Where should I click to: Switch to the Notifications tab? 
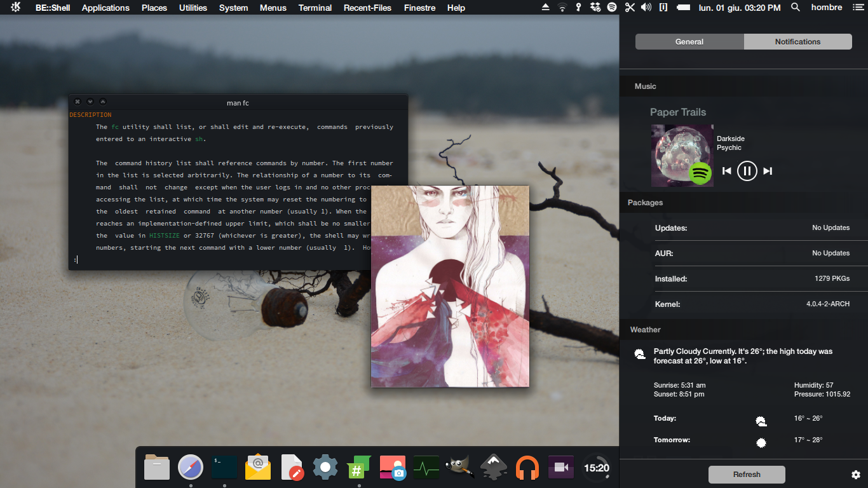[797, 41]
